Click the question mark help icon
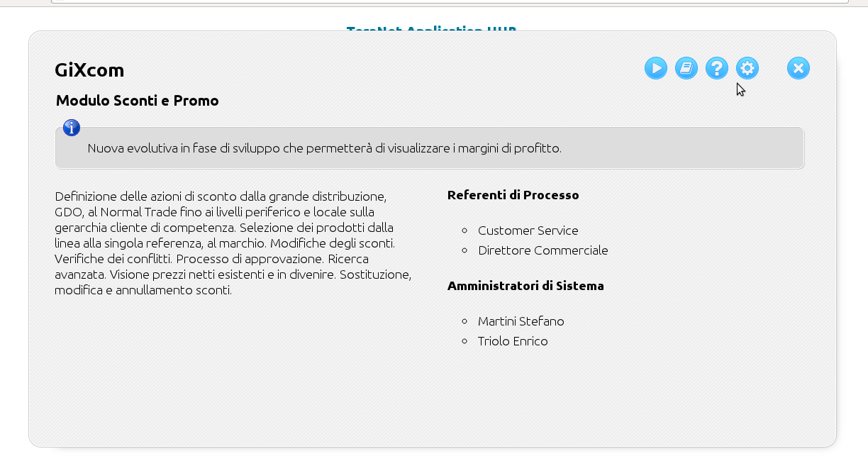This screenshot has width=868, height=461. (x=717, y=68)
